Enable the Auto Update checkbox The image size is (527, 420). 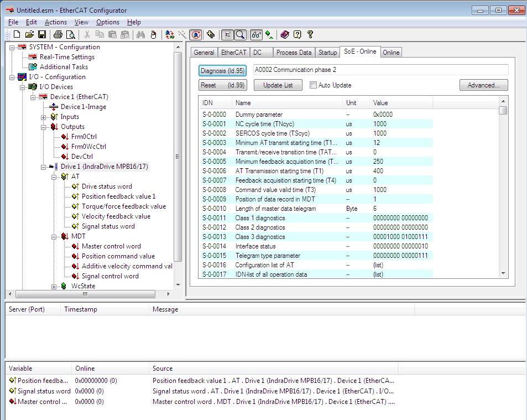coord(314,85)
